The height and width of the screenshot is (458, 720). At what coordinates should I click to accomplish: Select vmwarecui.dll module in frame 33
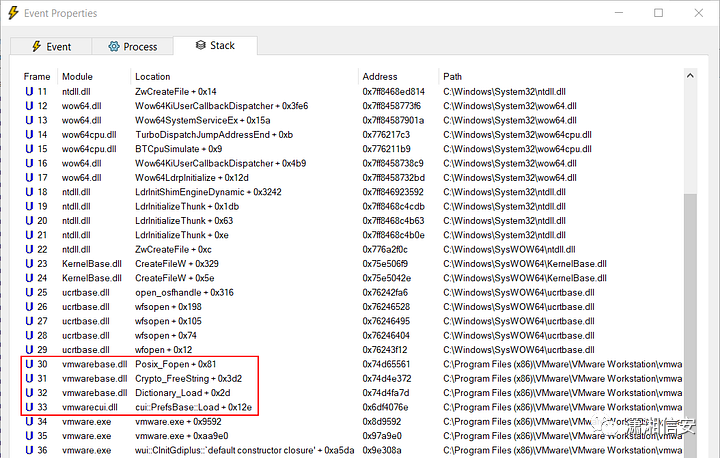tap(90, 407)
